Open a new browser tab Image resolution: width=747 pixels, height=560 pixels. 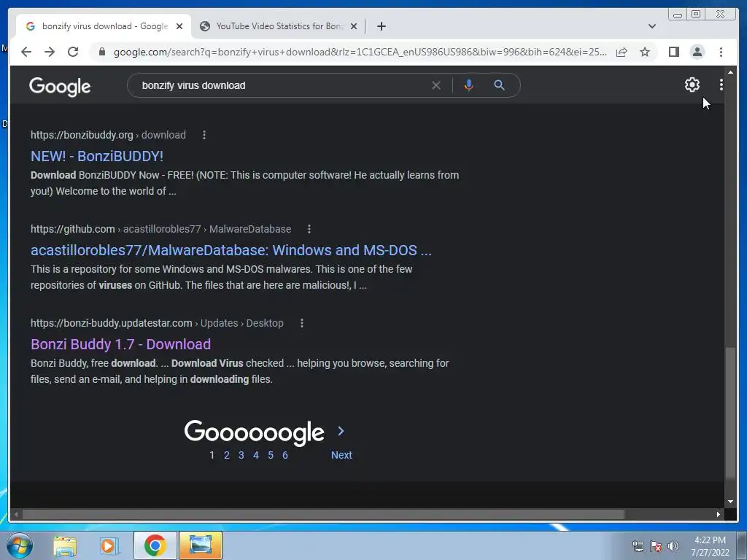[x=381, y=26]
